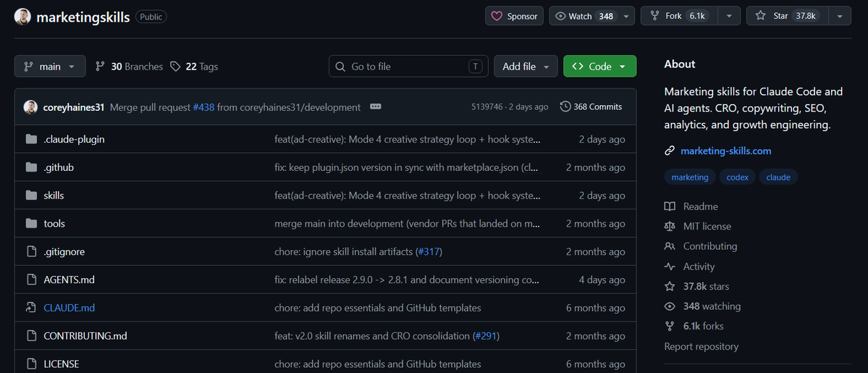Click the marketing topic tag
Viewport: 868px width, 373px height.
click(x=690, y=177)
